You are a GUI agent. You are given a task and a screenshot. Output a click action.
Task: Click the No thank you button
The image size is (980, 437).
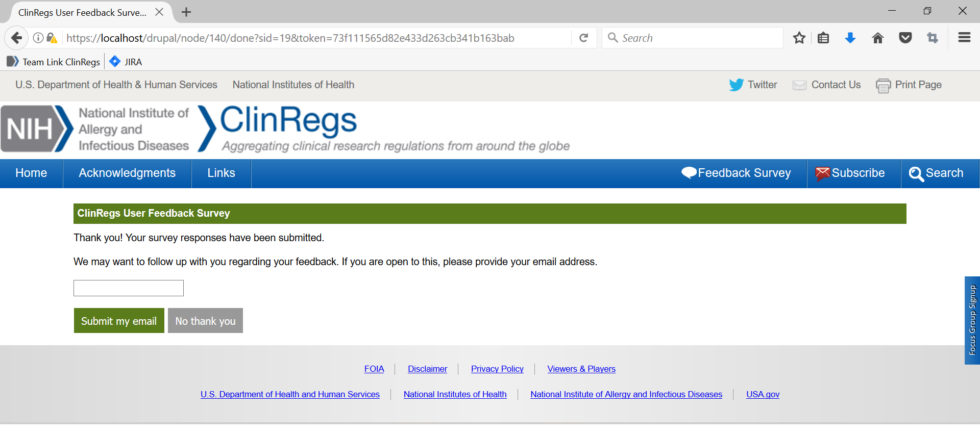click(205, 321)
